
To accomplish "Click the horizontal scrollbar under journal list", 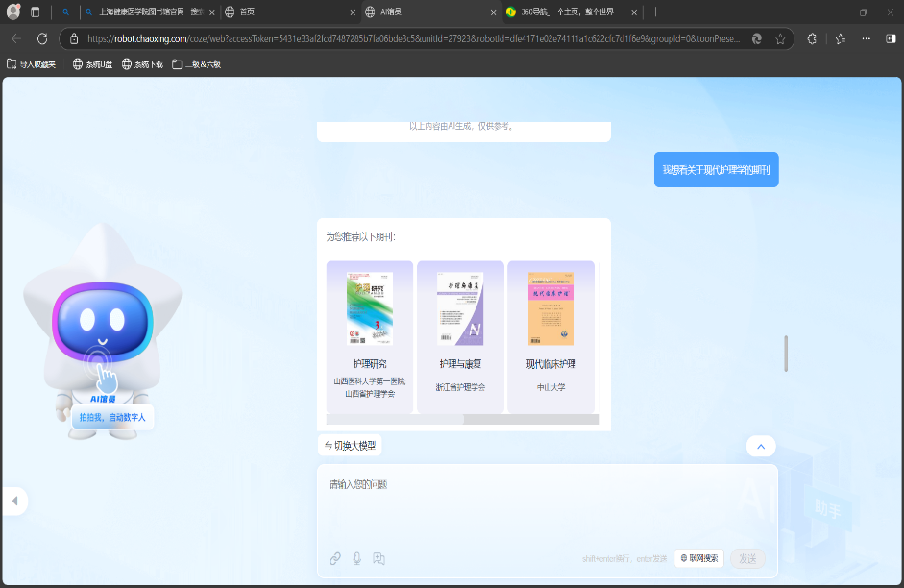I will [x=395, y=419].
